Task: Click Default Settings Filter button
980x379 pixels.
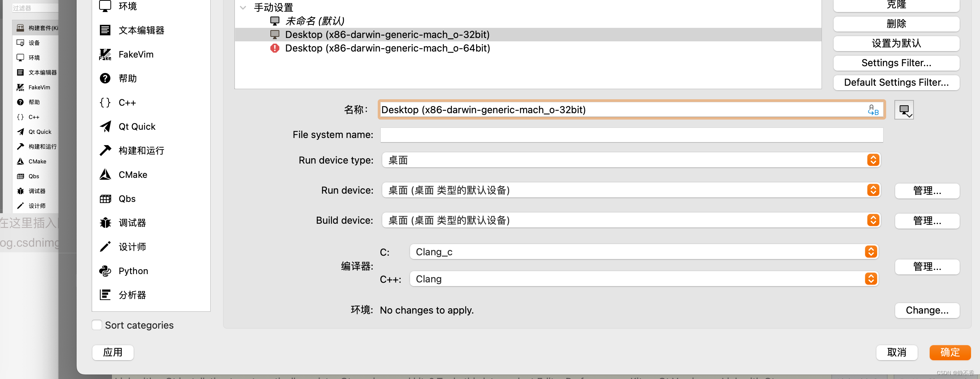Action: [x=896, y=82]
